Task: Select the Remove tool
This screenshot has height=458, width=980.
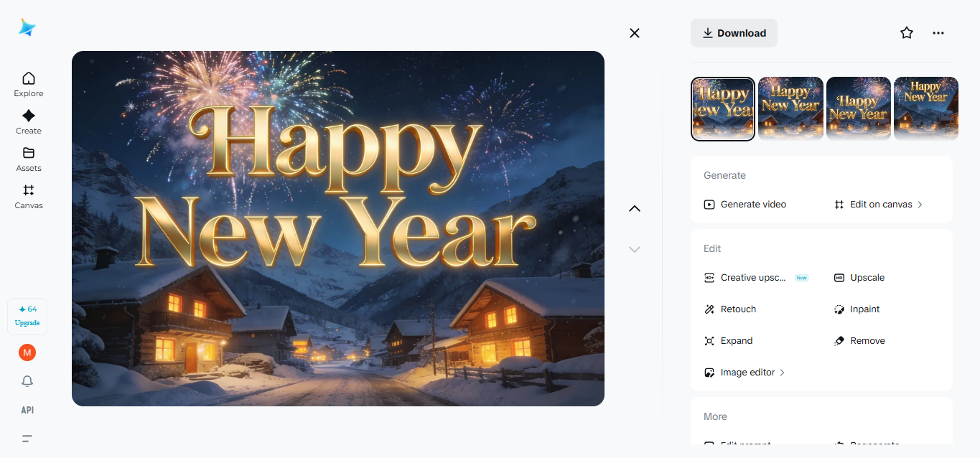Action: [x=859, y=341]
